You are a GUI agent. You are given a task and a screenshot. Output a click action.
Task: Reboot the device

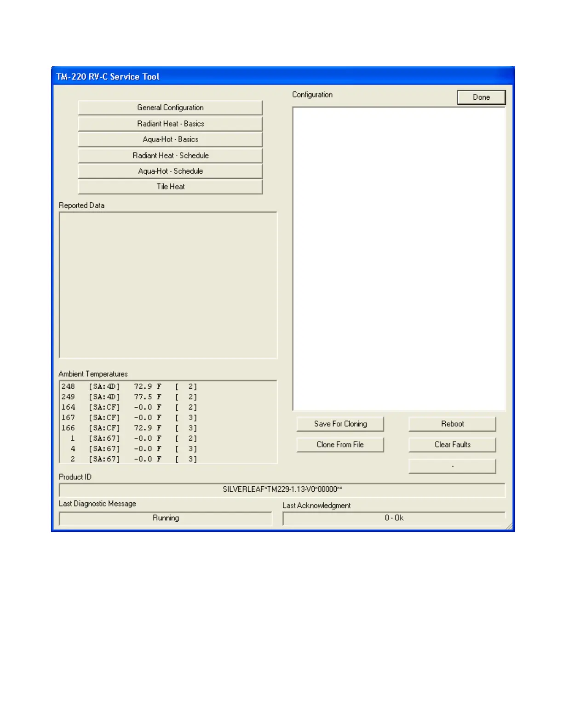(x=452, y=424)
